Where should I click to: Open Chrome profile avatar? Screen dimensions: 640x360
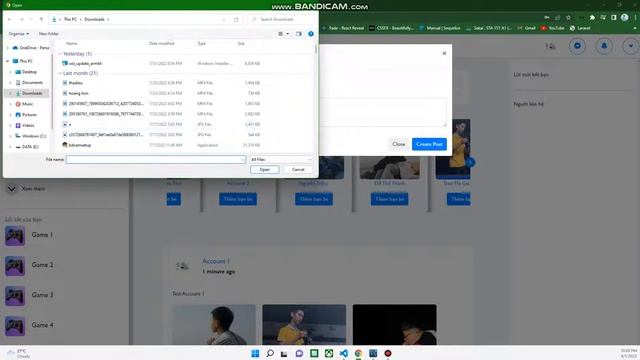(624, 18)
